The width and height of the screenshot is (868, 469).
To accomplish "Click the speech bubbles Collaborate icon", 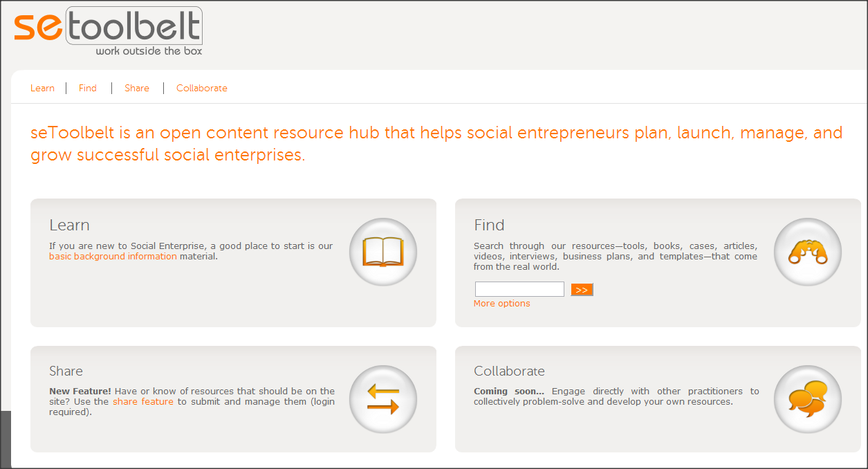I will (x=808, y=399).
